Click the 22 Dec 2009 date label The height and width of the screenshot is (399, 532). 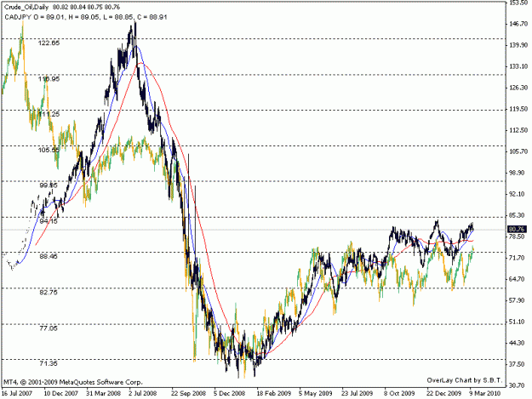pos(443,393)
